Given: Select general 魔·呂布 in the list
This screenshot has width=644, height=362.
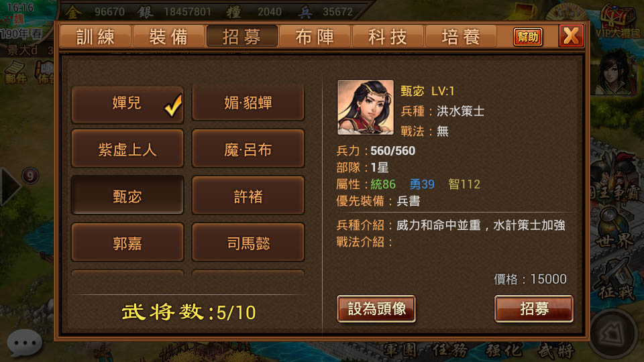Looking at the screenshot, I should click(x=248, y=149).
